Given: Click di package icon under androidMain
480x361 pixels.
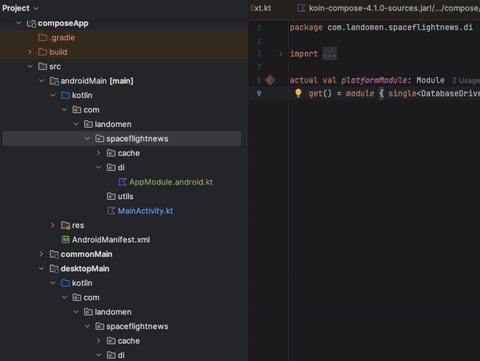Looking at the screenshot, I should coord(111,167).
